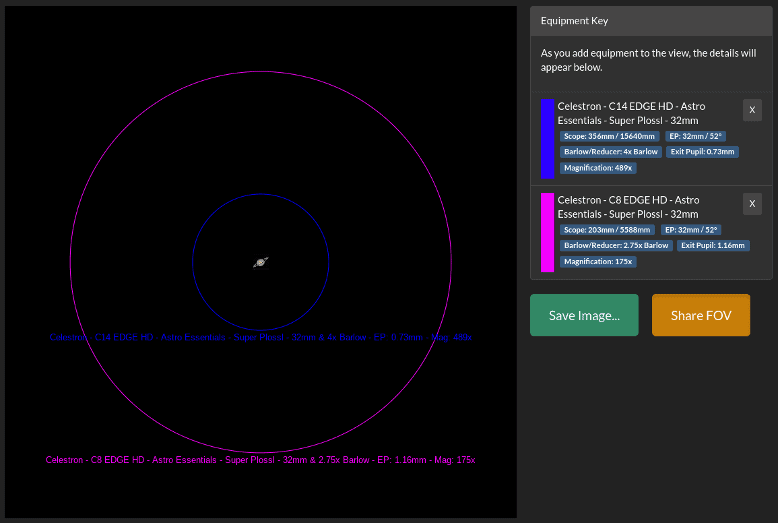Image resolution: width=778 pixels, height=523 pixels.
Task: Click the 'As you add equipment' description text
Action: point(648,60)
